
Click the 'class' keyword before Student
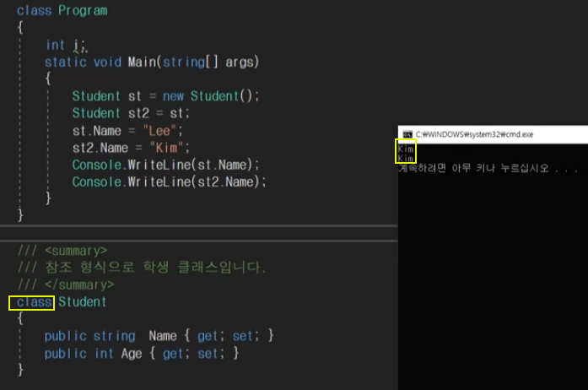[34, 302]
